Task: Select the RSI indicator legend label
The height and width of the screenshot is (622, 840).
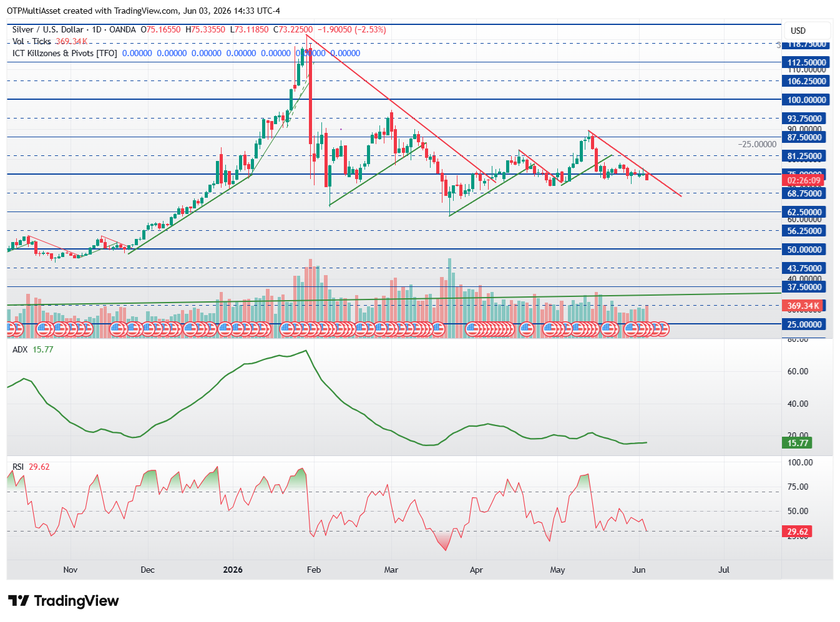Action: coord(18,467)
